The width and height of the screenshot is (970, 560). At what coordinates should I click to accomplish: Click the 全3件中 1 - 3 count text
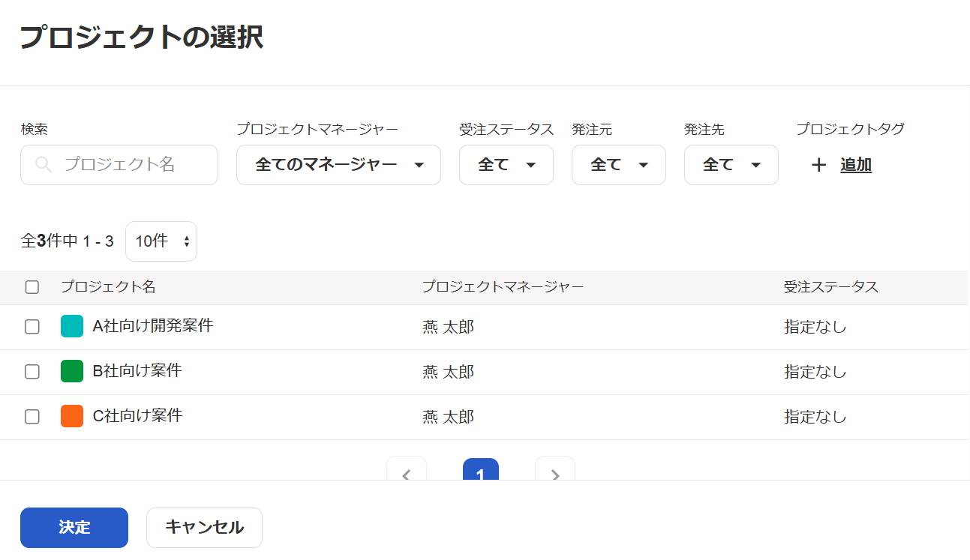[x=68, y=241]
